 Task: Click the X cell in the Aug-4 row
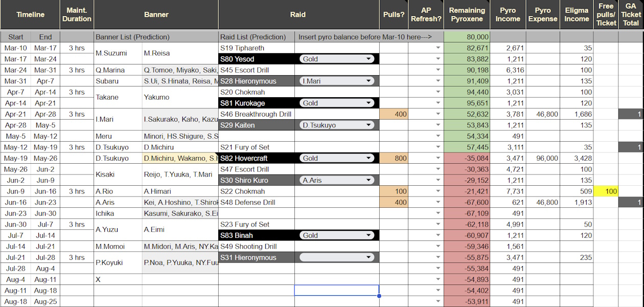pos(118,279)
